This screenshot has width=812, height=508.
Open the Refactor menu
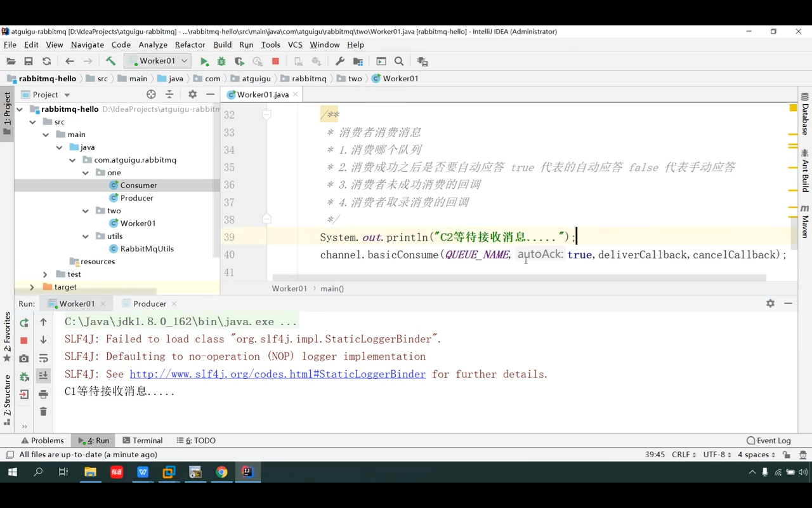[x=190, y=44]
